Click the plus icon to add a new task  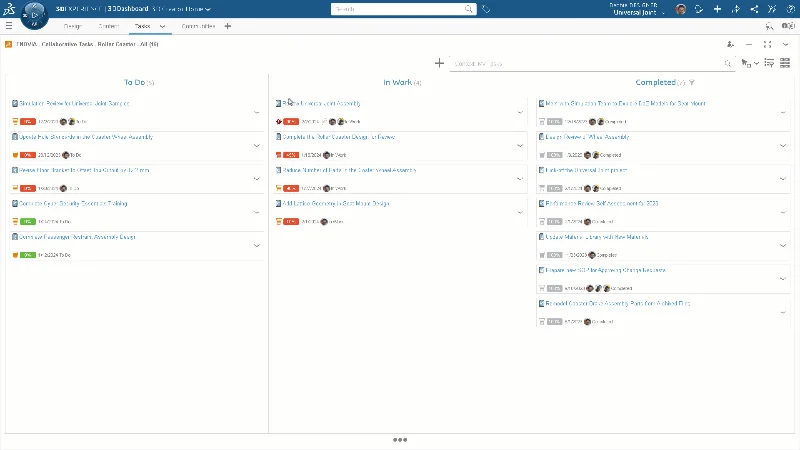(439, 63)
